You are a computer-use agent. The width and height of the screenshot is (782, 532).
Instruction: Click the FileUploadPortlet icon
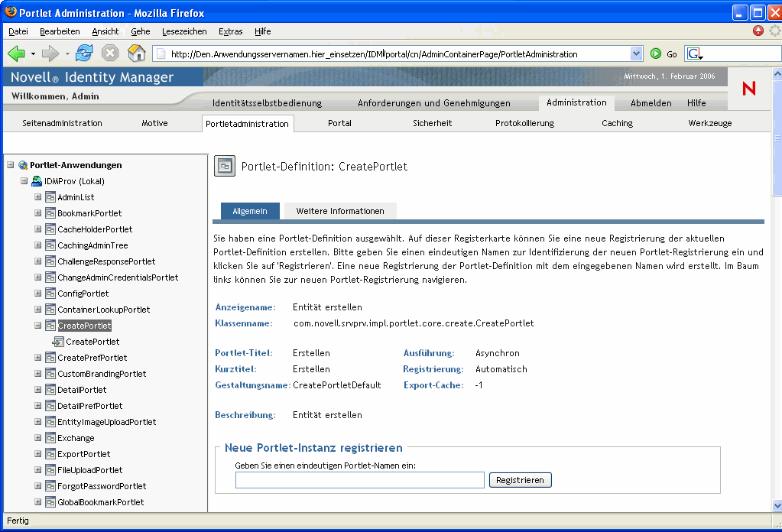coord(50,469)
